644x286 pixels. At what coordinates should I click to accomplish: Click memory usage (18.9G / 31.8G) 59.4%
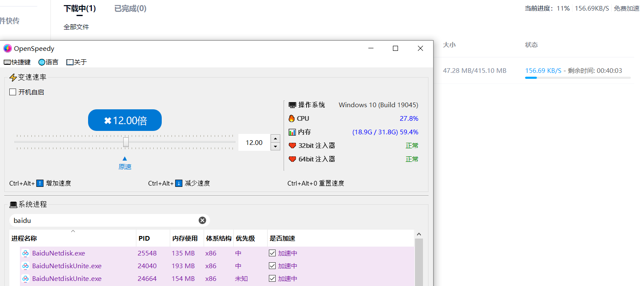tap(385, 132)
